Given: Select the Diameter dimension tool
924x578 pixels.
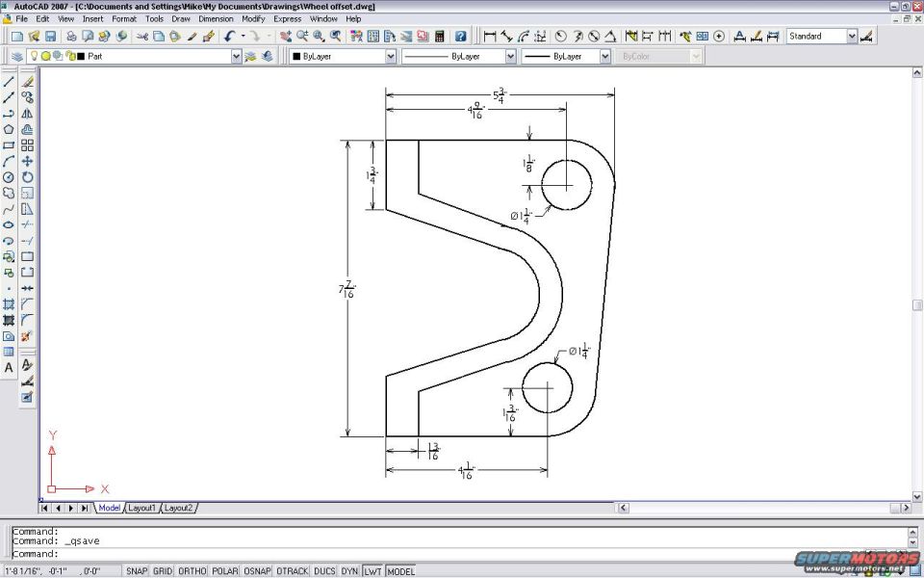Looking at the screenshot, I should tap(594, 36).
